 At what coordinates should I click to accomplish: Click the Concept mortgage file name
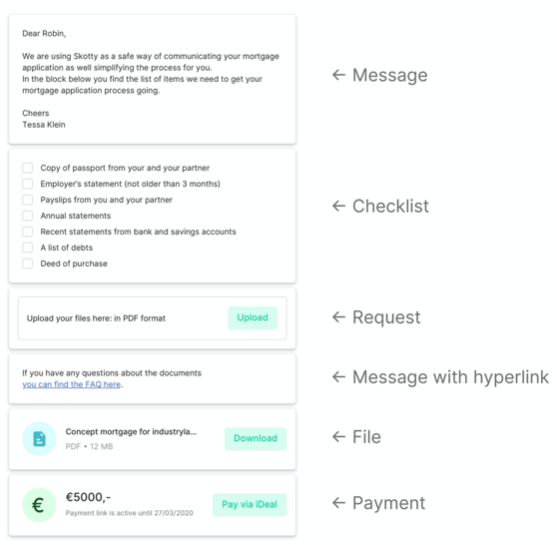click(131, 432)
